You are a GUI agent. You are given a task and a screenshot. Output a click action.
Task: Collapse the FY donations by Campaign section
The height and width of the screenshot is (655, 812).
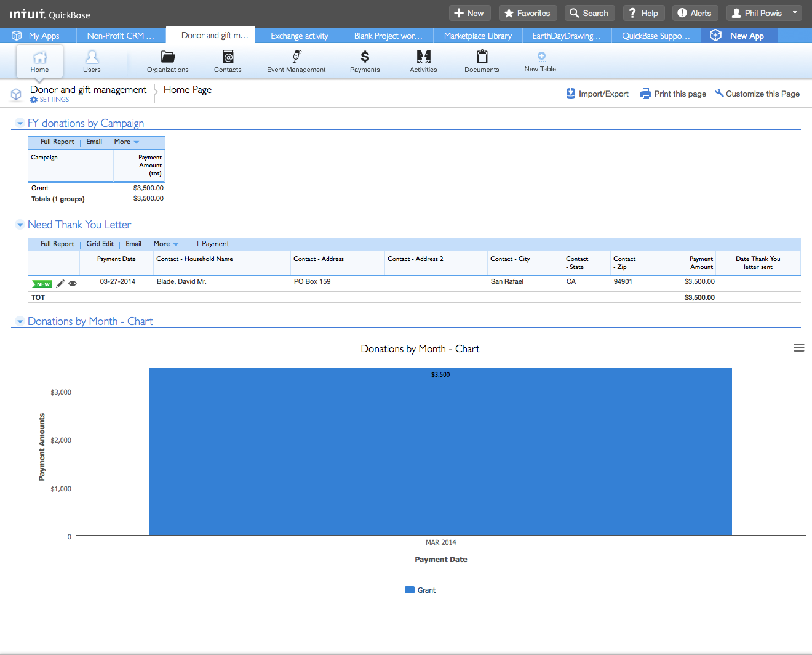click(x=20, y=123)
